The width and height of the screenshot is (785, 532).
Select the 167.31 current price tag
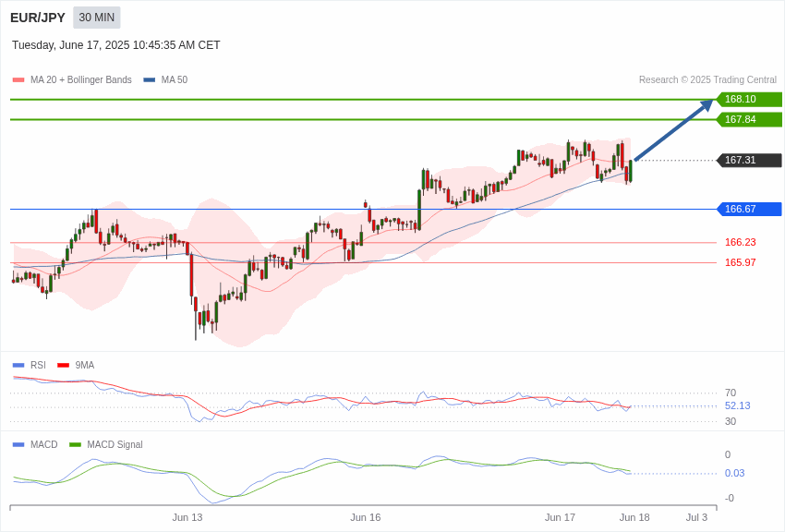[x=749, y=160]
